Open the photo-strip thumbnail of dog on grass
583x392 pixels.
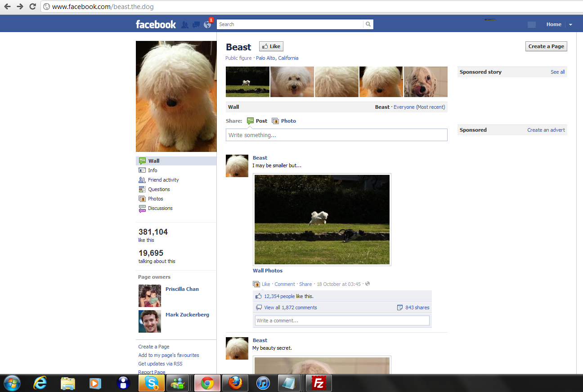[x=247, y=82]
